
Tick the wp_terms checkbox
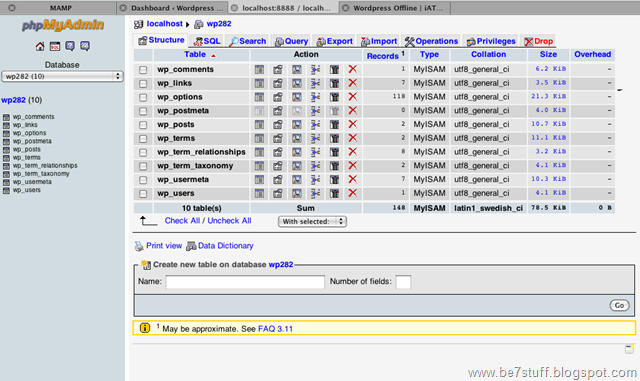pyautogui.click(x=143, y=139)
